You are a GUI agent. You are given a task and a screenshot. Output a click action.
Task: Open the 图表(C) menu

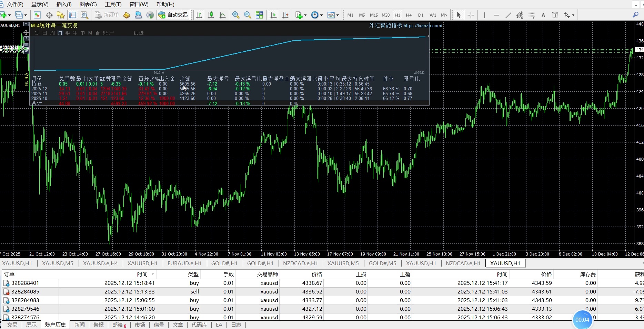[88, 4]
